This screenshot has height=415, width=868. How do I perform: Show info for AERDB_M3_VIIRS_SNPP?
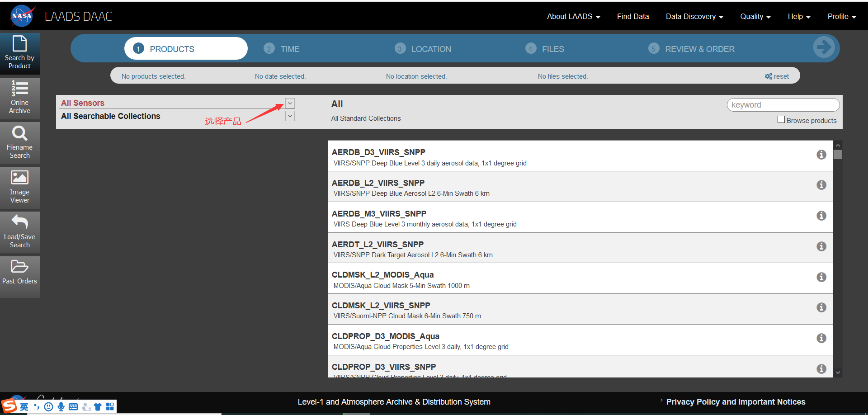[x=821, y=216]
